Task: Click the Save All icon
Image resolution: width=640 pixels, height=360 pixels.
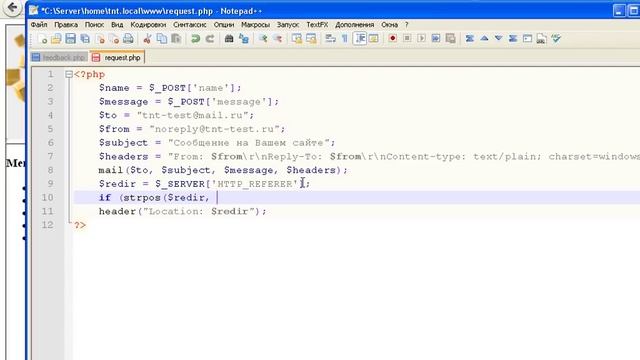Action: 85,39
